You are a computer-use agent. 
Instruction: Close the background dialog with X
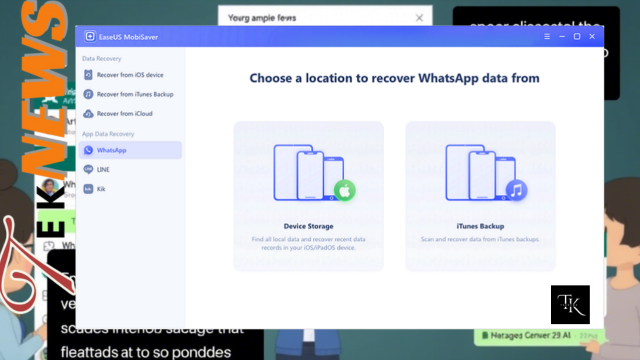coord(419,18)
